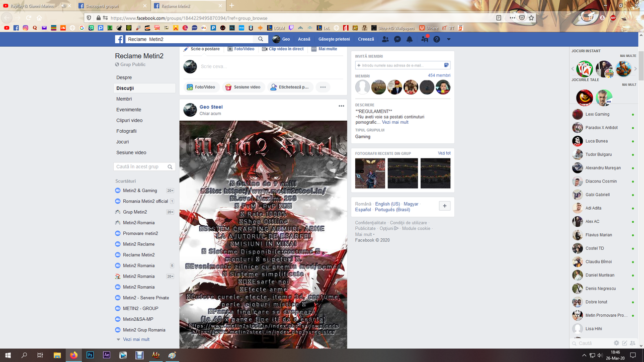
Task: Click the left arrow in Jocuri Instant carousel
Action: tap(573, 69)
